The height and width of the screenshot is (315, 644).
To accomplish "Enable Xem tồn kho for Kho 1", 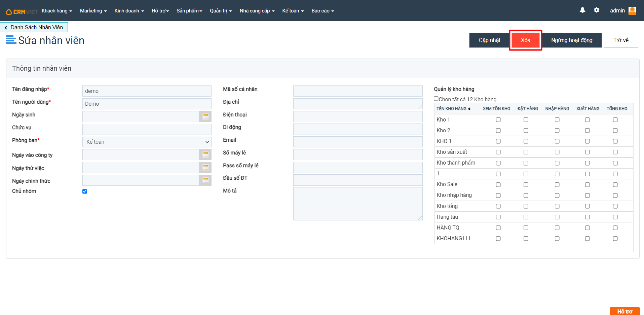I will (498, 120).
